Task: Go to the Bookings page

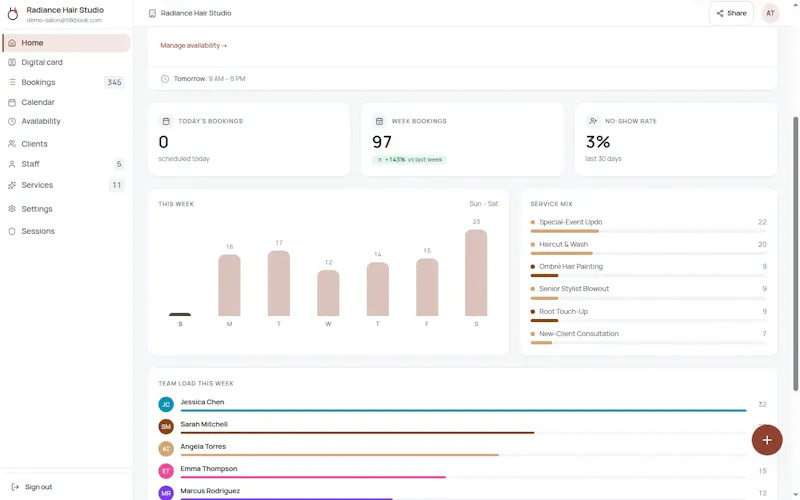Action: 66,82
